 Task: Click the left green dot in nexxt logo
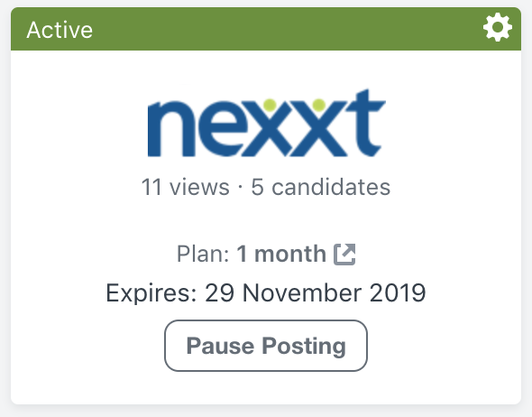point(270,105)
